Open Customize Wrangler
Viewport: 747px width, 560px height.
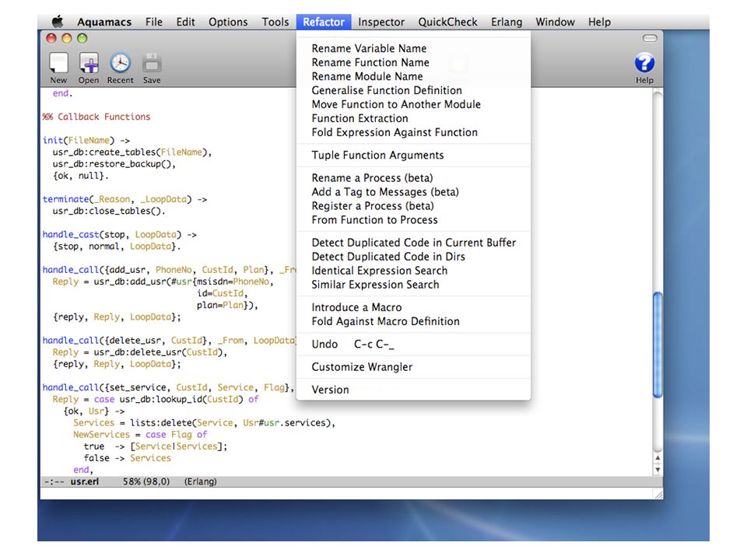pos(413,367)
